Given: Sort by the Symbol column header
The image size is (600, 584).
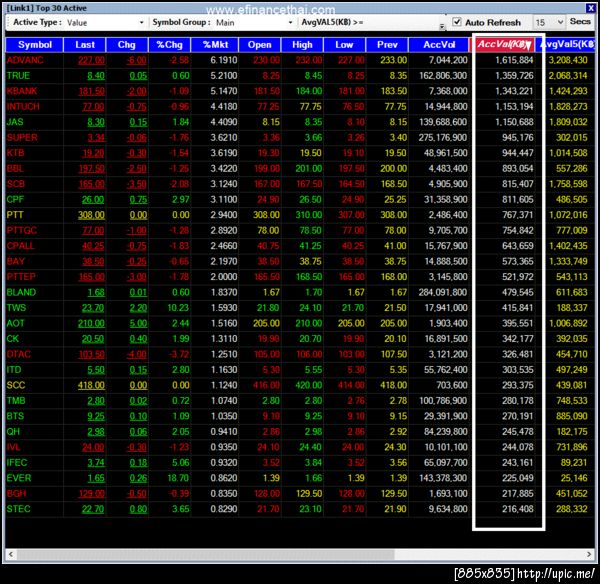Looking at the screenshot, I should [x=34, y=45].
